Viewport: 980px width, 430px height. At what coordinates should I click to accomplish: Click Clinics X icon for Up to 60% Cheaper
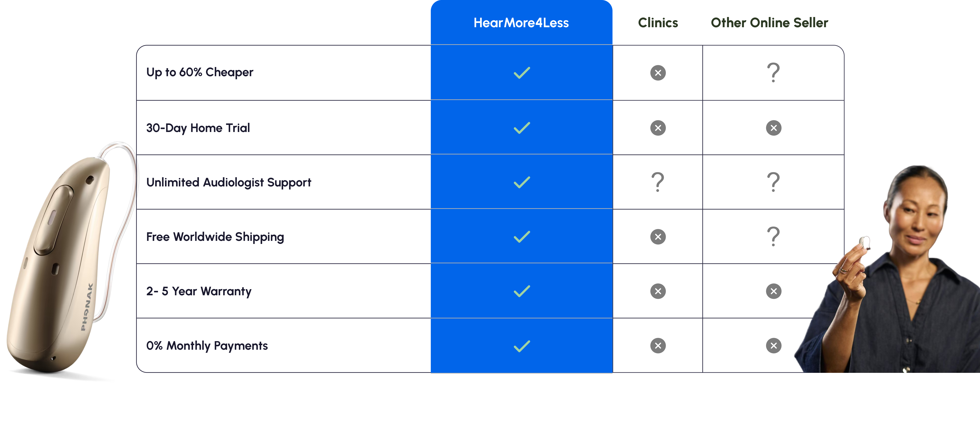click(658, 73)
